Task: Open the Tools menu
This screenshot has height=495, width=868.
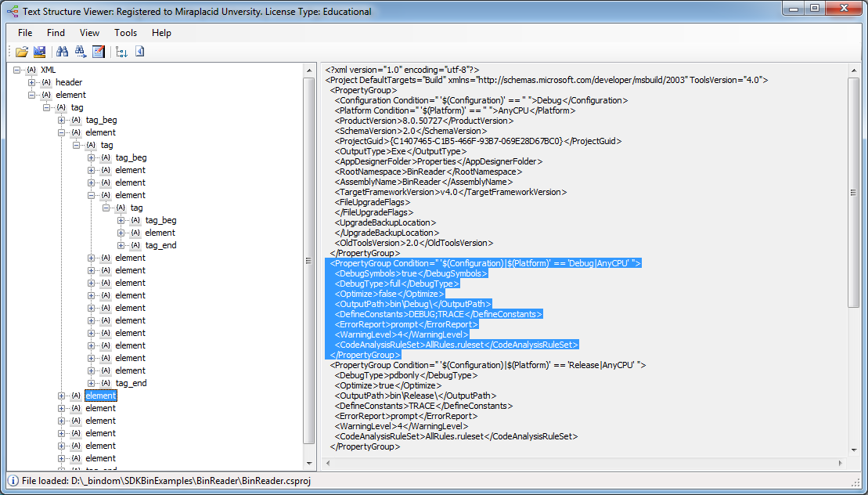Action: [x=125, y=33]
